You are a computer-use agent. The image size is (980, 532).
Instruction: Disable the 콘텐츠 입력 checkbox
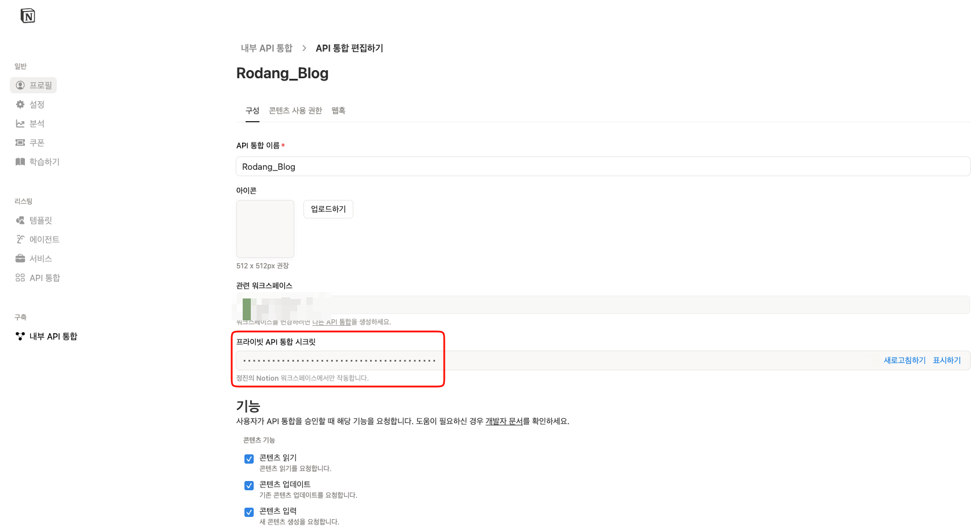249,512
